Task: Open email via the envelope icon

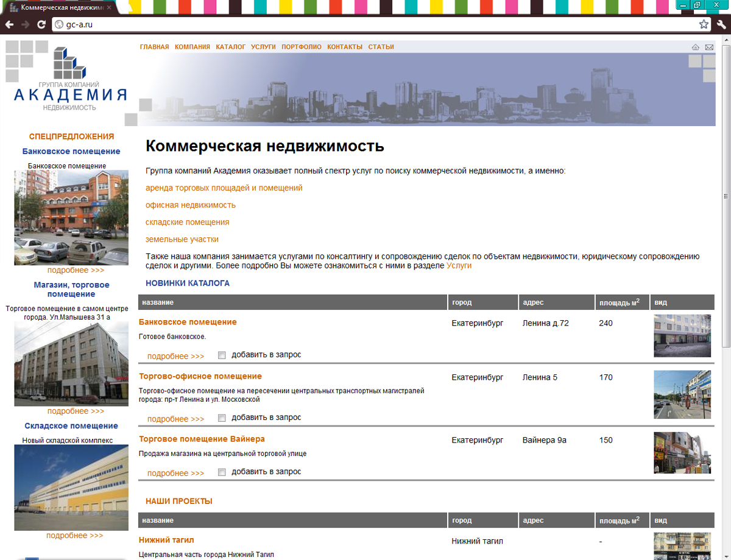Action: pos(708,46)
